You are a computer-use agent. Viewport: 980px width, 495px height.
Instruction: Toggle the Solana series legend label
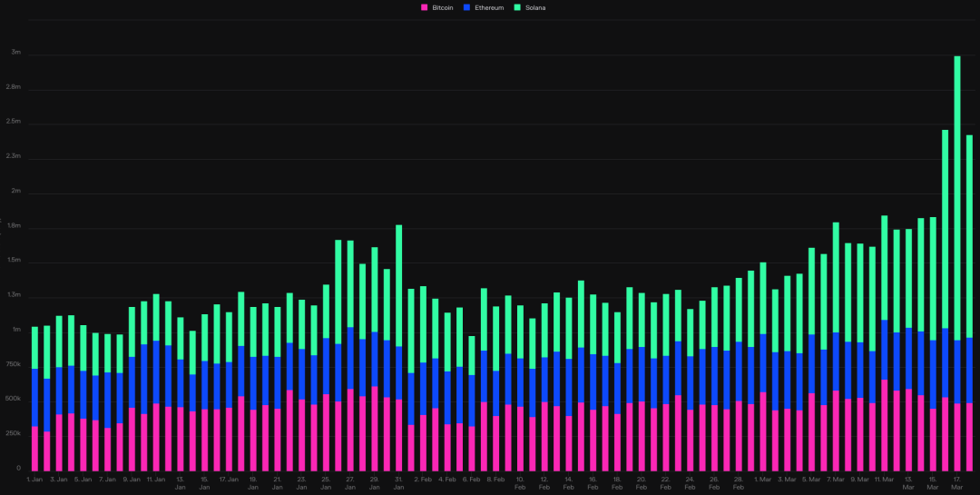pyautogui.click(x=535, y=7)
